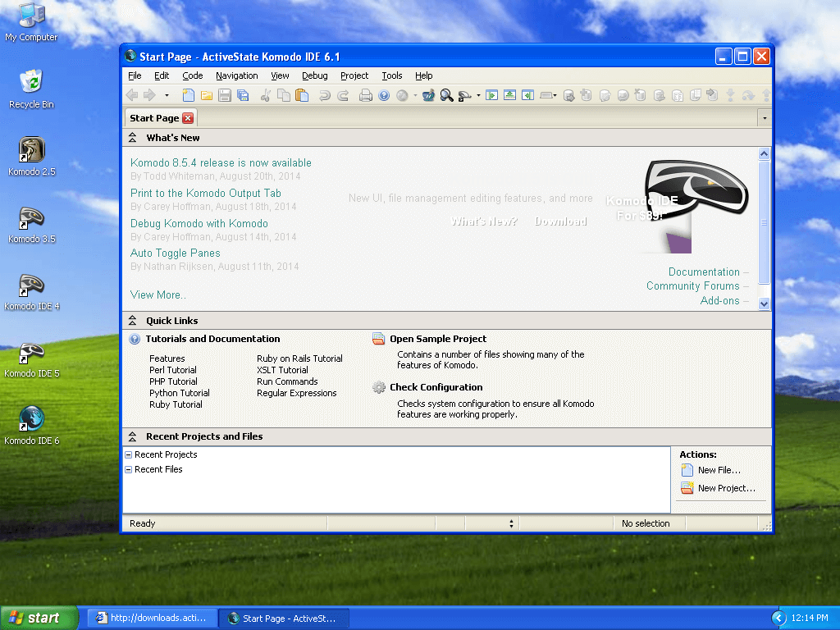This screenshot has height=630, width=840.
Task: Open the Edit menu
Action: click(x=162, y=75)
